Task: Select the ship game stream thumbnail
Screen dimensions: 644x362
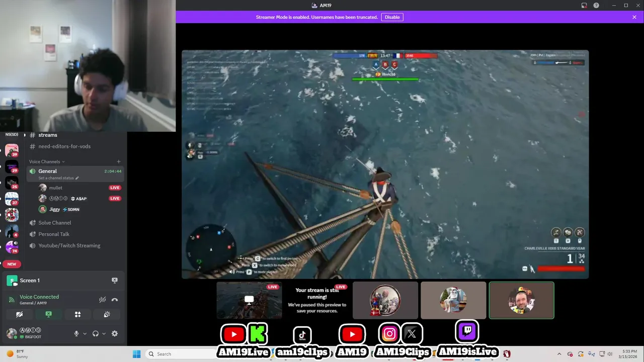Action: coord(249,300)
